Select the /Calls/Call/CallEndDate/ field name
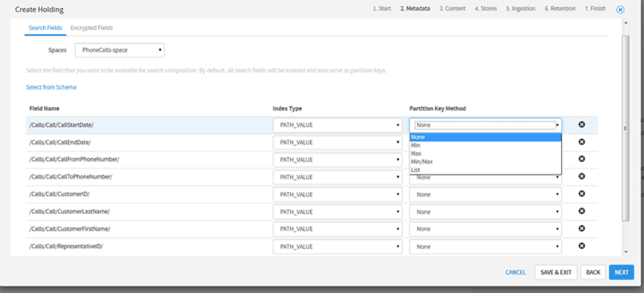 coord(60,142)
